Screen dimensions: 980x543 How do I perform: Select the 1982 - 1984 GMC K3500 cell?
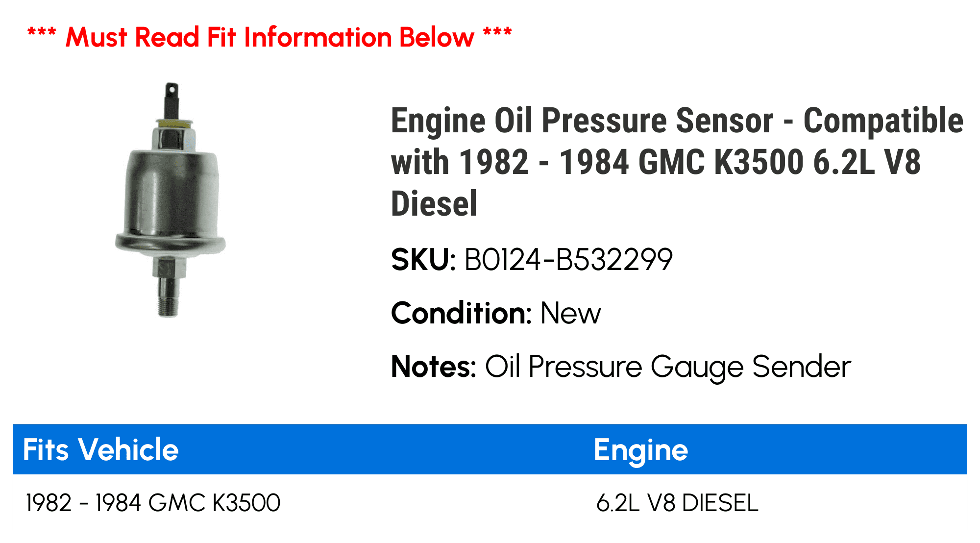153,503
